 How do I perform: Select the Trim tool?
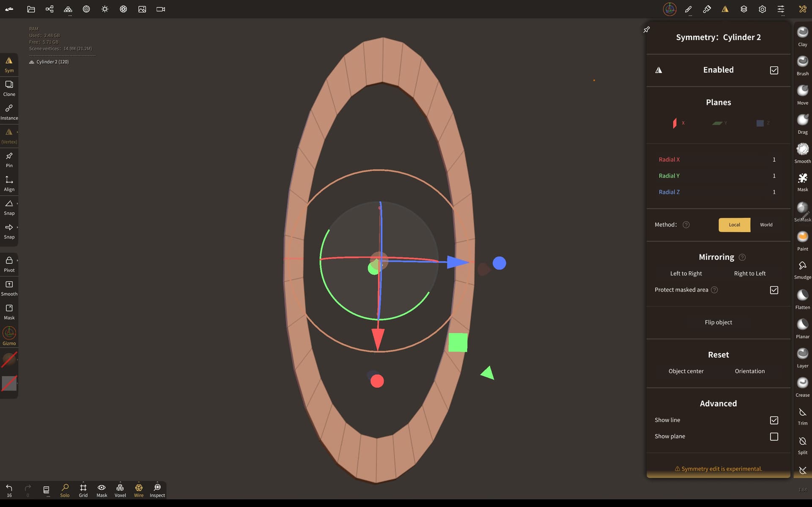click(x=803, y=416)
